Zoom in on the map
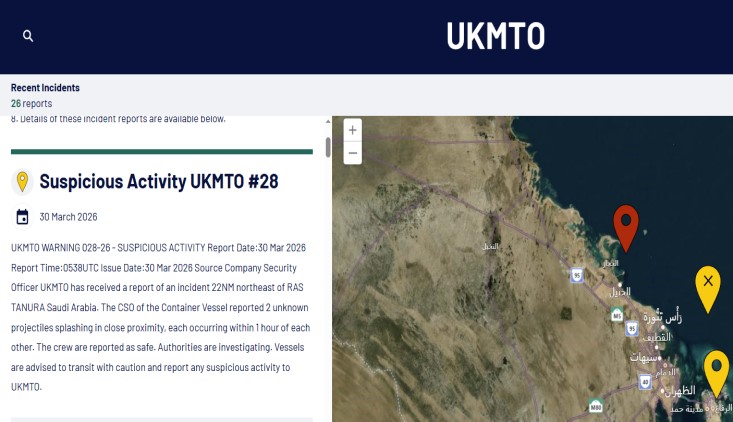The height and width of the screenshot is (422, 733). (352, 130)
